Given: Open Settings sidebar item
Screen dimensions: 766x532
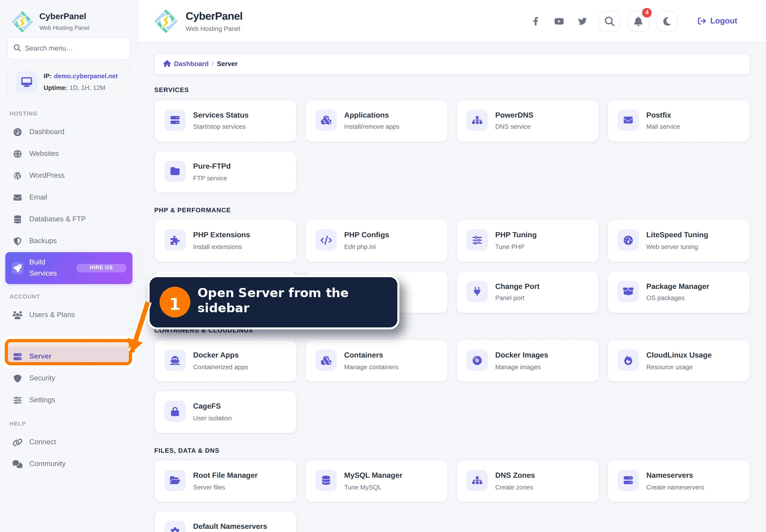Looking at the screenshot, I should pos(69,400).
